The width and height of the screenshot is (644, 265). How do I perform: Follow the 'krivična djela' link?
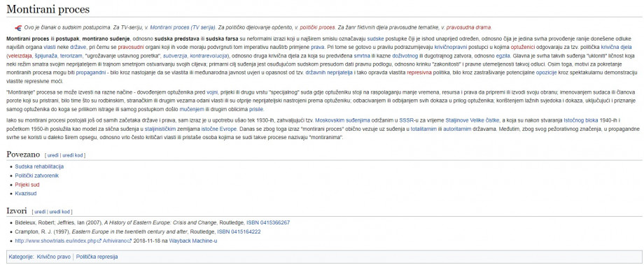617,47
